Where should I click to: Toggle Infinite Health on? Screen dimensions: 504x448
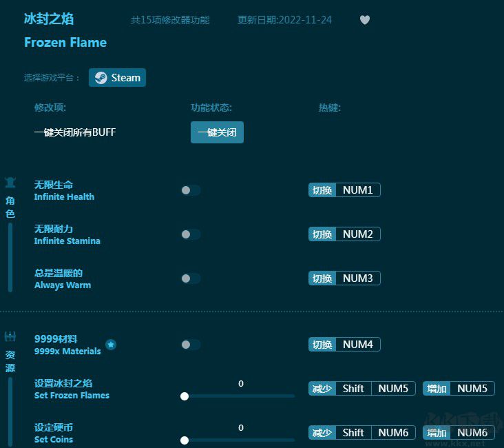pyautogui.click(x=191, y=190)
